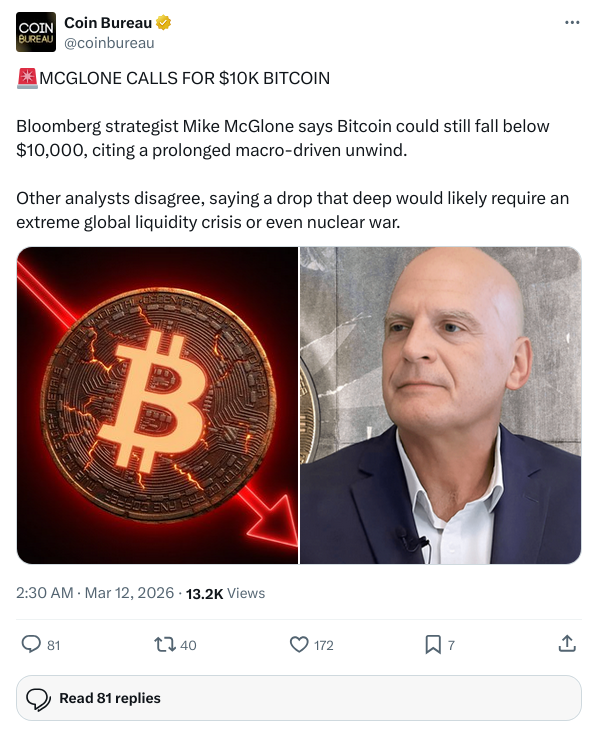This screenshot has height=729, width=598.
Task: View the 13.2K Views analytics
Action: [226, 593]
